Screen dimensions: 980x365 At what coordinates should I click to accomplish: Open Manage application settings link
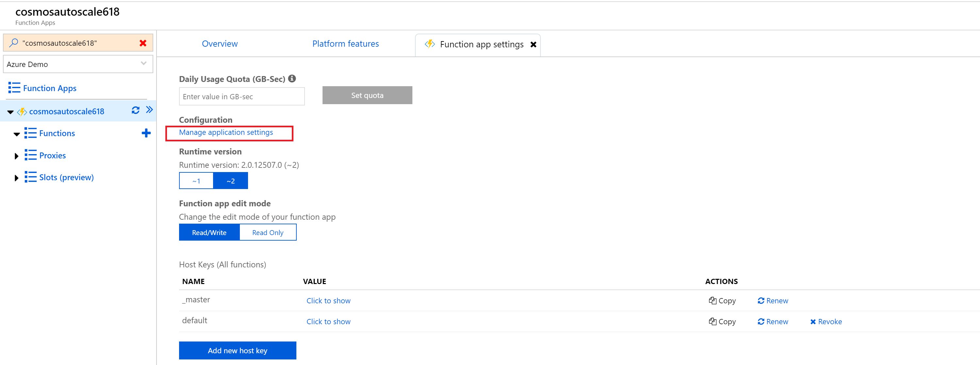tap(226, 132)
